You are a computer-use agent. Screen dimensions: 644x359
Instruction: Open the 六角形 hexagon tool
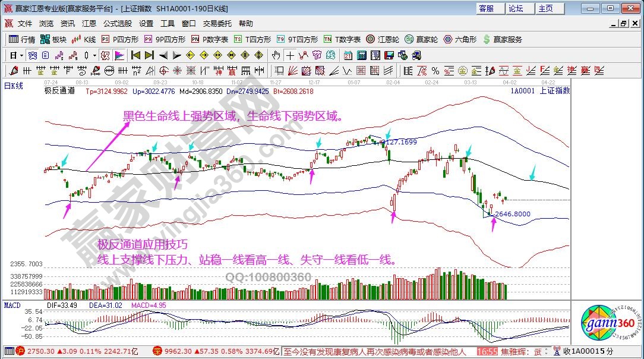(x=460, y=39)
